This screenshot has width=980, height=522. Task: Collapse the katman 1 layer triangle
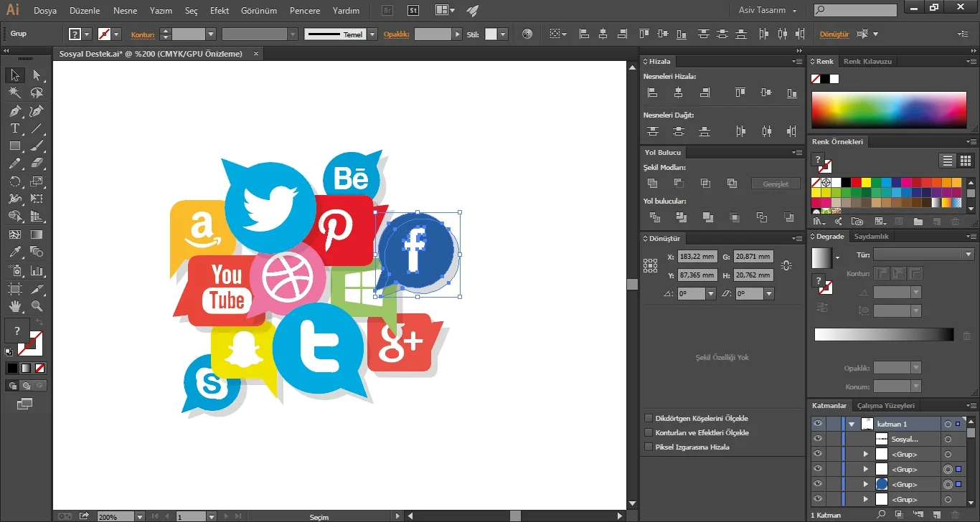[852, 424]
